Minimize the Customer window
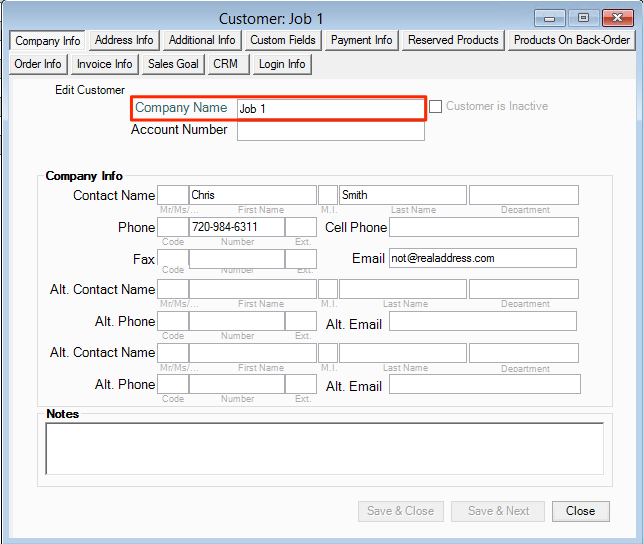Screen dimensions: 643x544 [x=549, y=17]
